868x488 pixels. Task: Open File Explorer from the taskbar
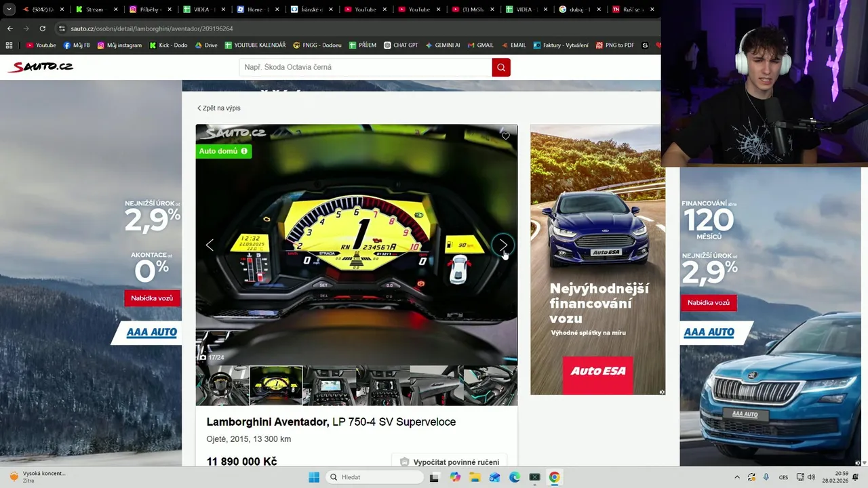point(475,477)
